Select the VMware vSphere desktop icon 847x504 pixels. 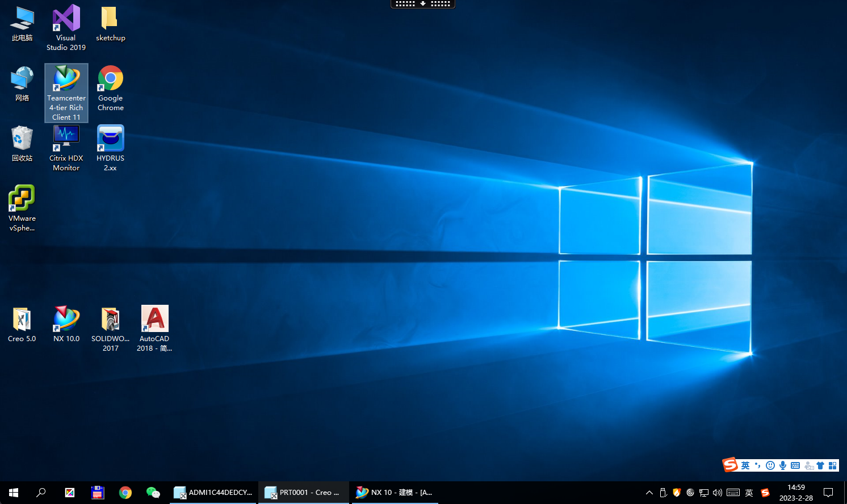(x=22, y=208)
